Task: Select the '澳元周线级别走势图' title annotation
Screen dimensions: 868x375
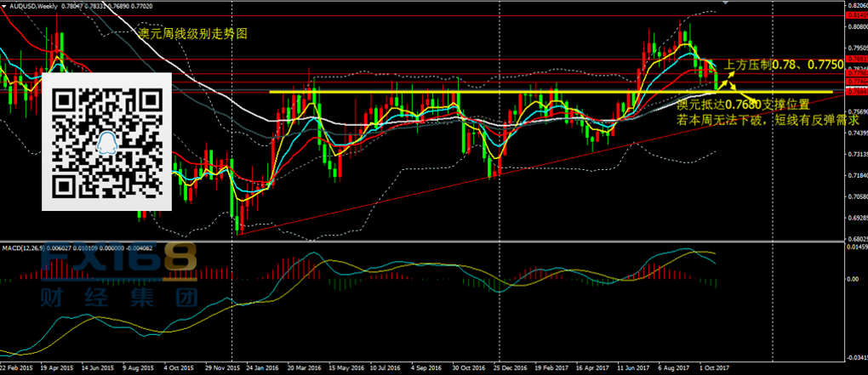Action: click(x=193, y=34)
